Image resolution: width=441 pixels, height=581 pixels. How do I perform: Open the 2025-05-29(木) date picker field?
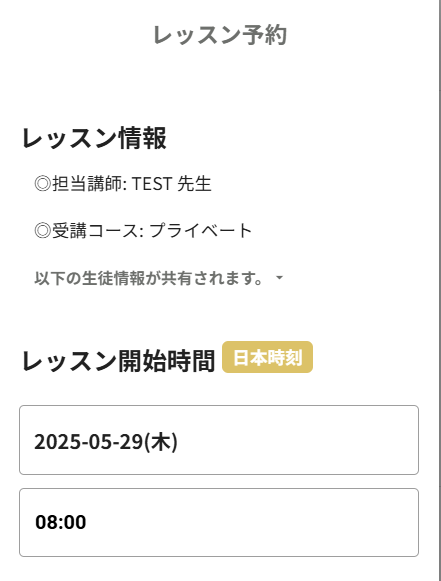pos(219,440)
